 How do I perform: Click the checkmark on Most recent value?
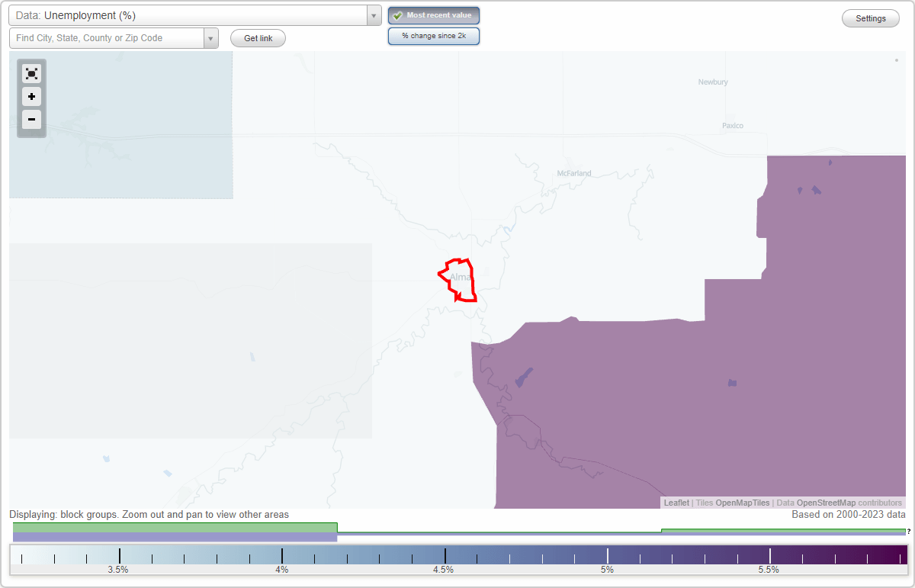(x=396, y=15)
